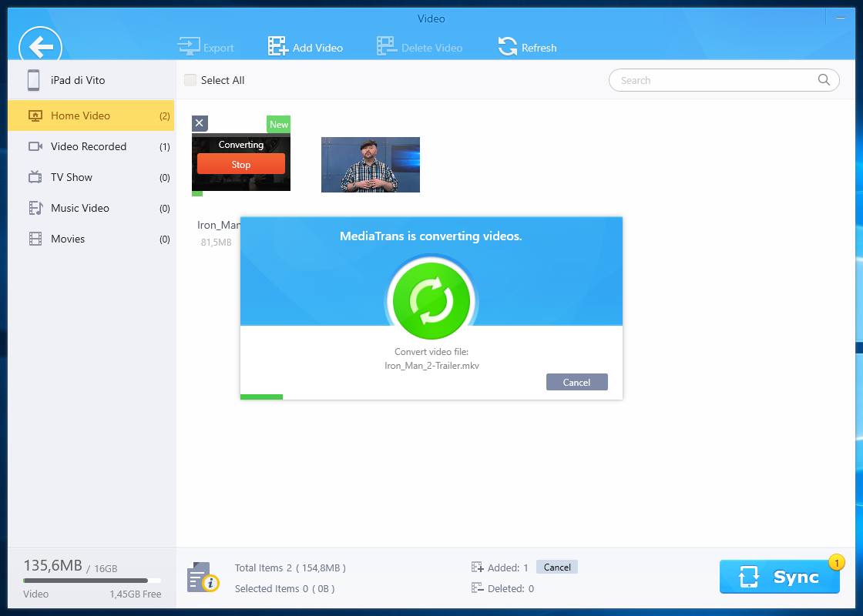This screenshot has height=616, width=863.
Task: Click the 1,45GB Free text
Action: pos(136,594)
